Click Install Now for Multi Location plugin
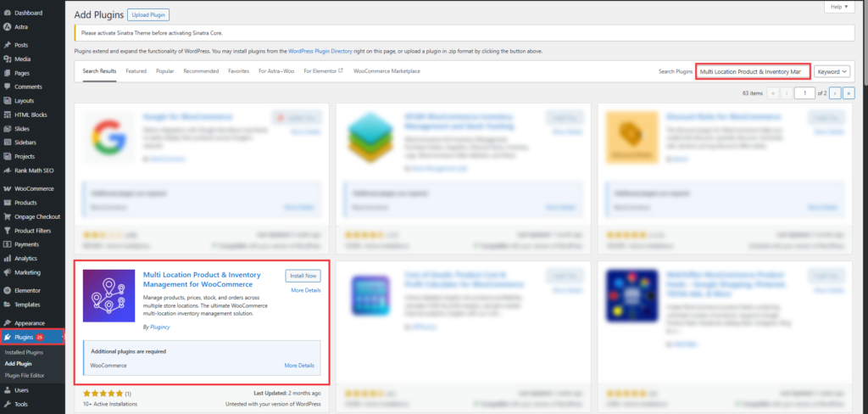This screenshot has width=868, height=414. (303, 275)
